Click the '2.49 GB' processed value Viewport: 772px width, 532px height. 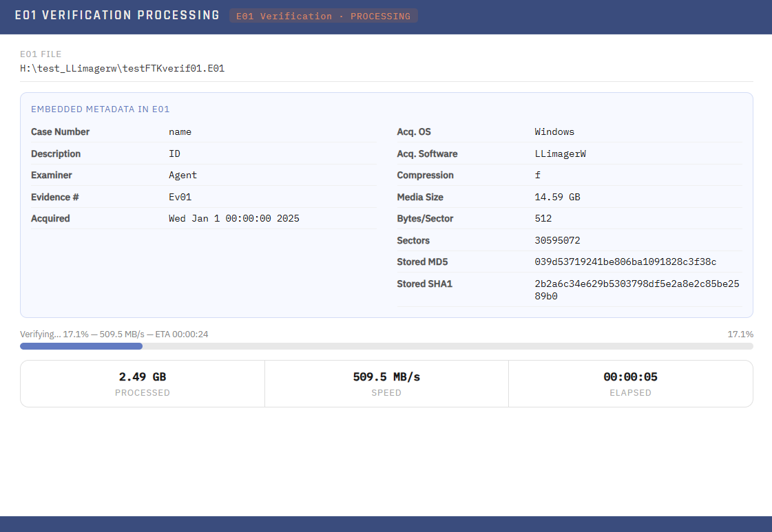coord(143,377)
